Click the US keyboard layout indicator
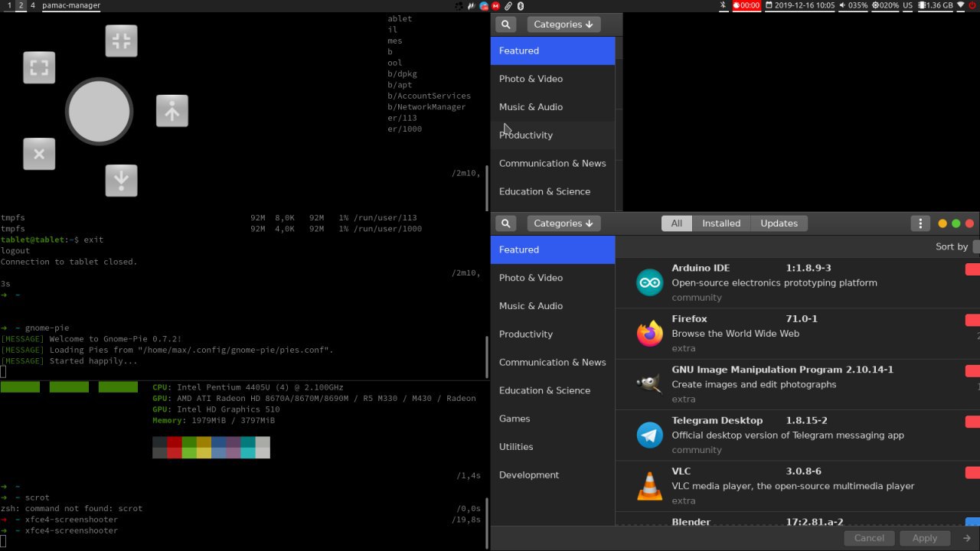The height and width of the screenshot is (551, 980). pyautogui.click(x=907, y=5)
